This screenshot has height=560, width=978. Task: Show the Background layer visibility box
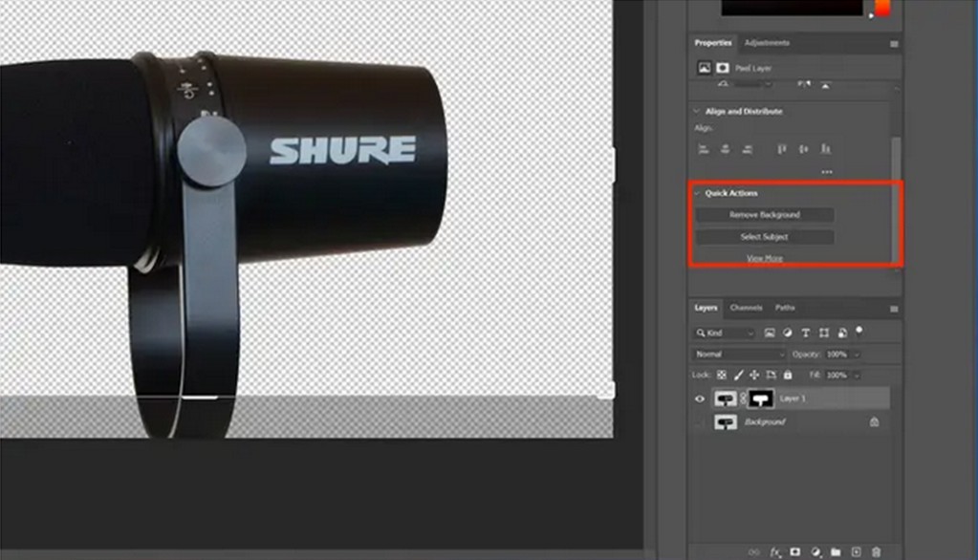coord(700,422)
